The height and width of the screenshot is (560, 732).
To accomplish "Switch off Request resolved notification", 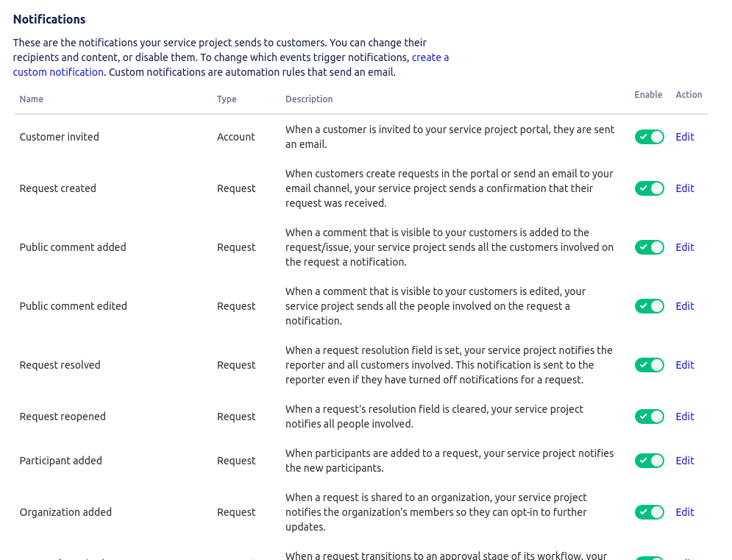I will tap(649, 365).
